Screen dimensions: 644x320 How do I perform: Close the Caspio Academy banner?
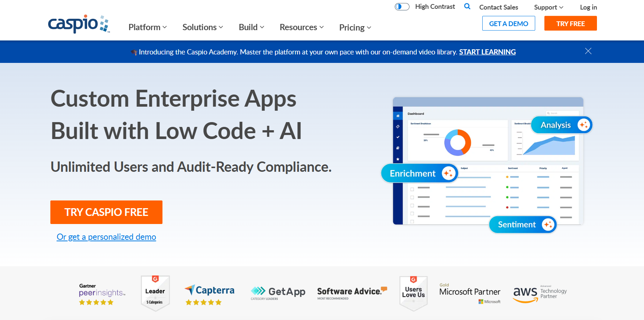point(588,51)
